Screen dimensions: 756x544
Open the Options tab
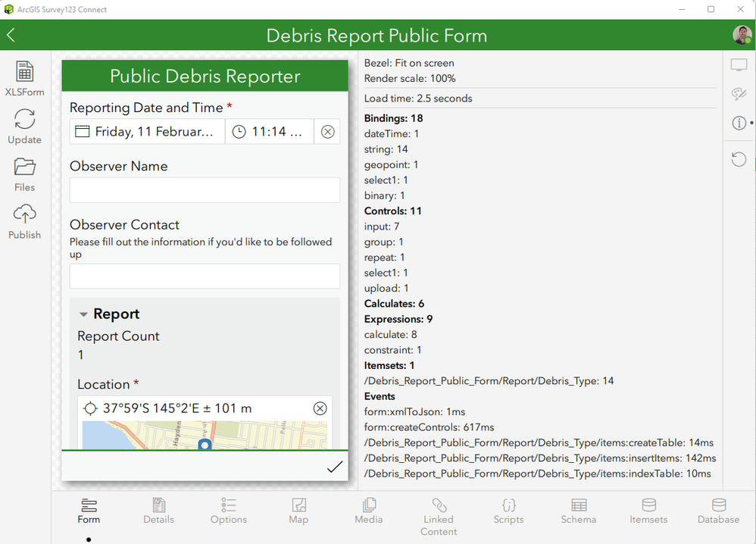click(x=229, y=511)
